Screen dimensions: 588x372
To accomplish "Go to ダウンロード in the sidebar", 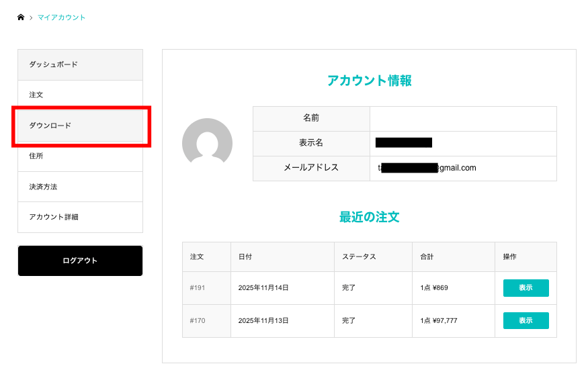I will pos(80,126).
